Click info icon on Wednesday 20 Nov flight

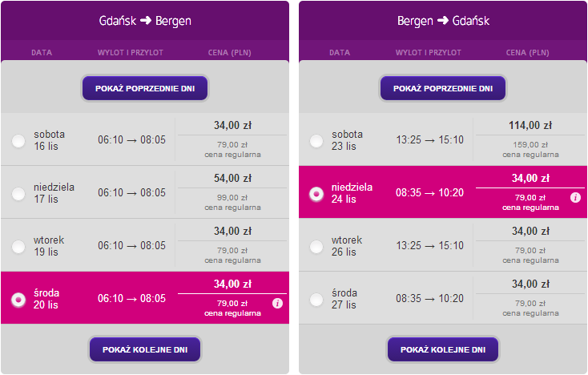pos(277,303)
